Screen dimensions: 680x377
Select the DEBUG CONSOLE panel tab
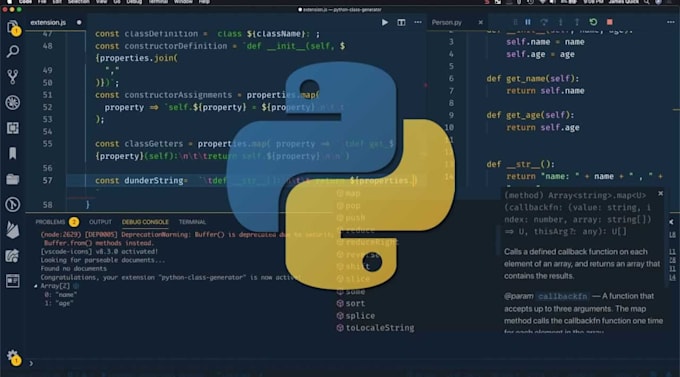[145, 222]
